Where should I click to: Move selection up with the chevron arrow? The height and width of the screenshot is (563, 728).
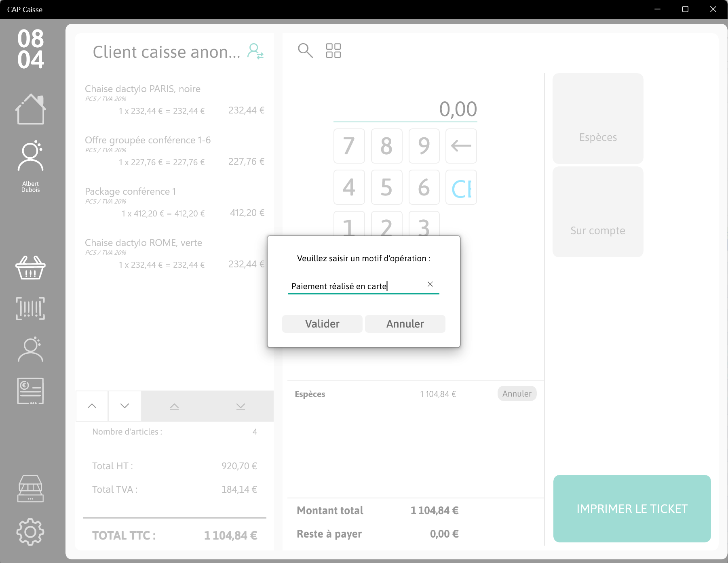[92, 406]
